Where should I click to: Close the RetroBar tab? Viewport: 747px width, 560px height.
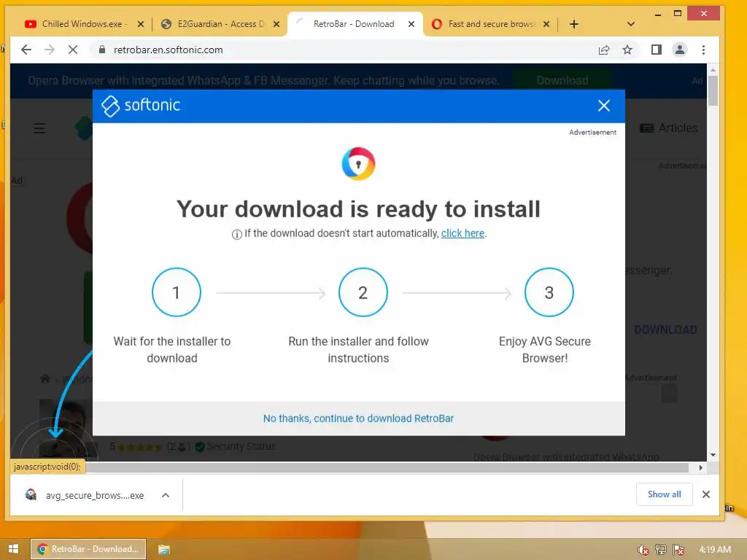pyautogui.click(x=411, y=24)
